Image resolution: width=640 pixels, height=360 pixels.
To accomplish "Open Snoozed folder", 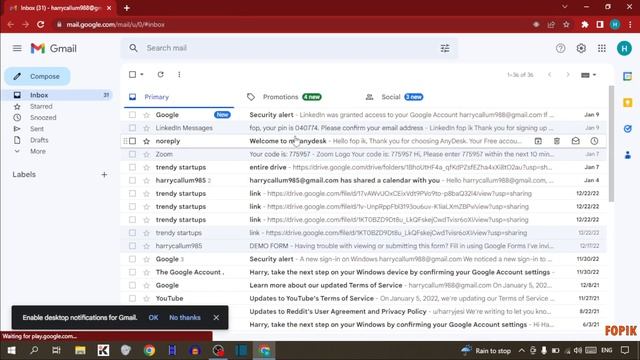I will [43, 118].
